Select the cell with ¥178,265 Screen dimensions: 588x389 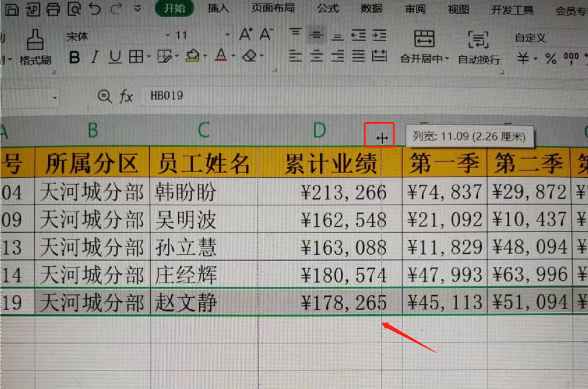330,303
